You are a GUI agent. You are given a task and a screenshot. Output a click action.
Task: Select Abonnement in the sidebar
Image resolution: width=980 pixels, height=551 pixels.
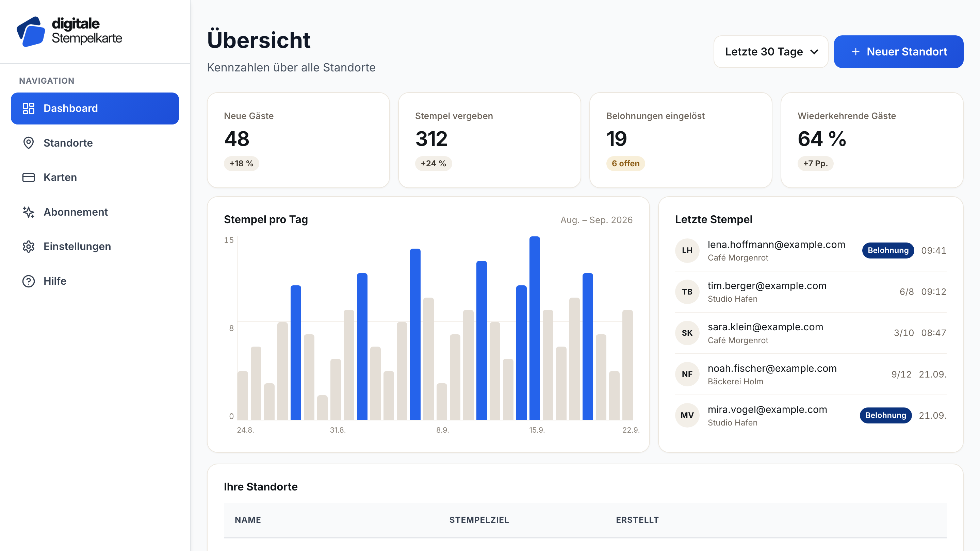[95, 212]
